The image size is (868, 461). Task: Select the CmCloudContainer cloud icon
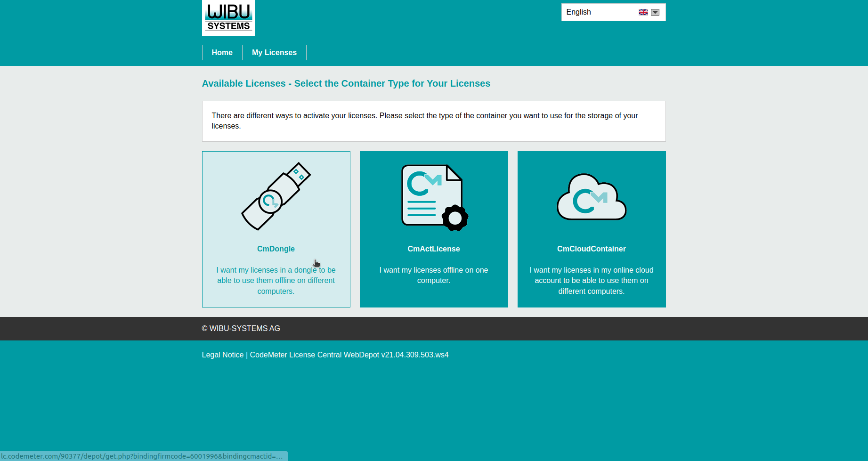(591, 197)
